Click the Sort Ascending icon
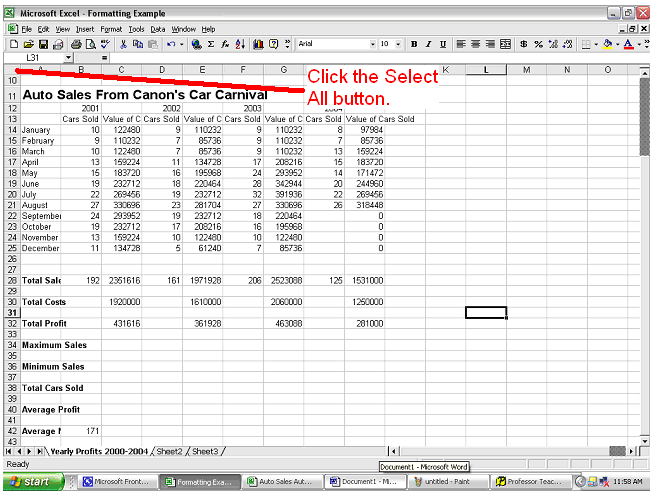The width and height of the screenshot is (657, 496). pos(241,45)
